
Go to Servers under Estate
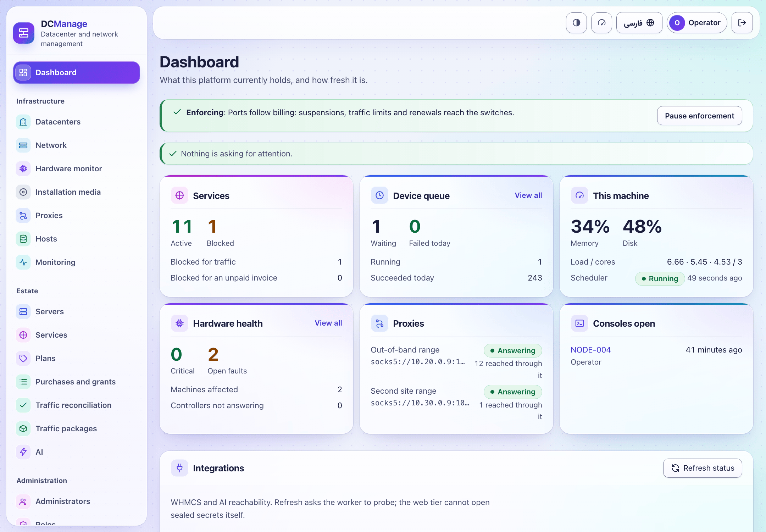click(77, 311)
